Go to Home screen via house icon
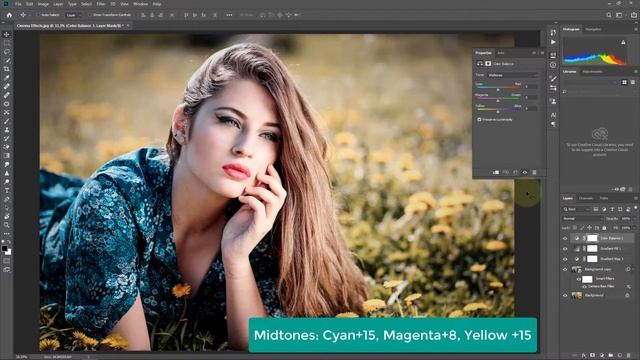The image size is (640, 360). click(x=9, y=15)
